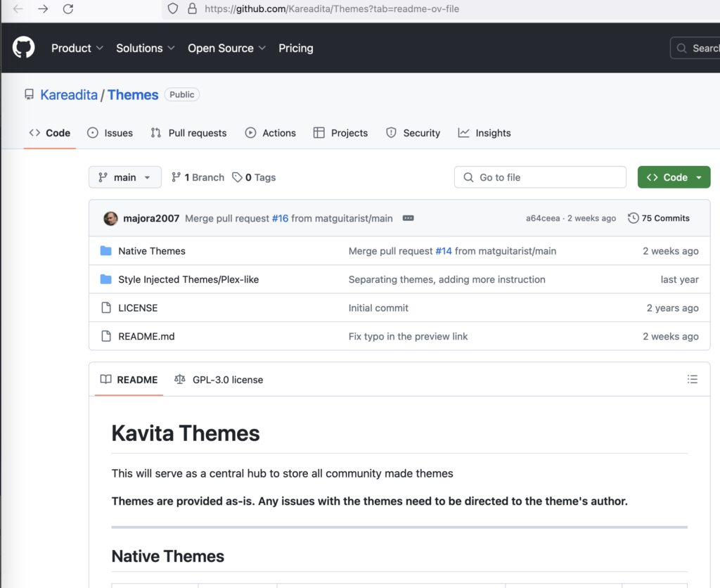
Task: Click the Public visibility badge
Action: pos(182,95)
